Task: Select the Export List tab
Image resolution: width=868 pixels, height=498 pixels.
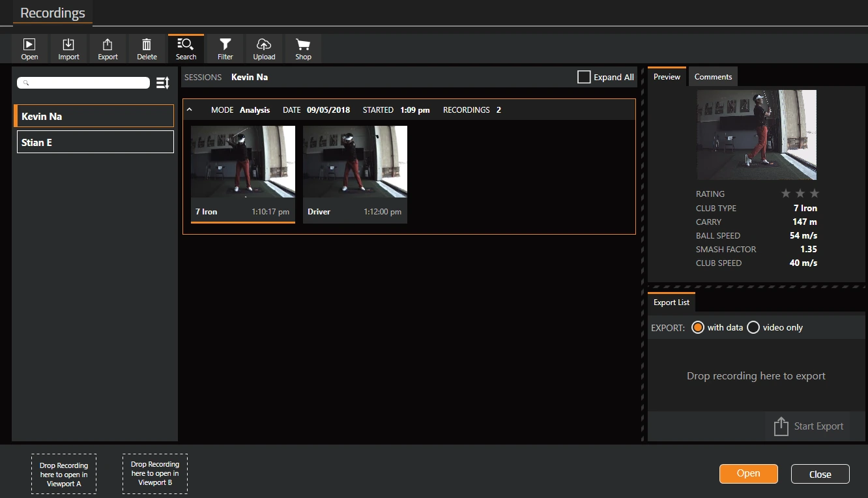Action: coord(671,302)
